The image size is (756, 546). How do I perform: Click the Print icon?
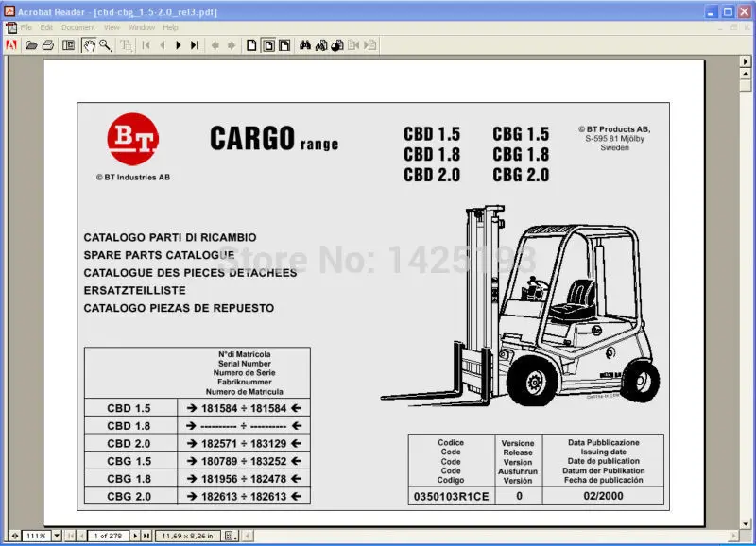click(x=47, y=45)
